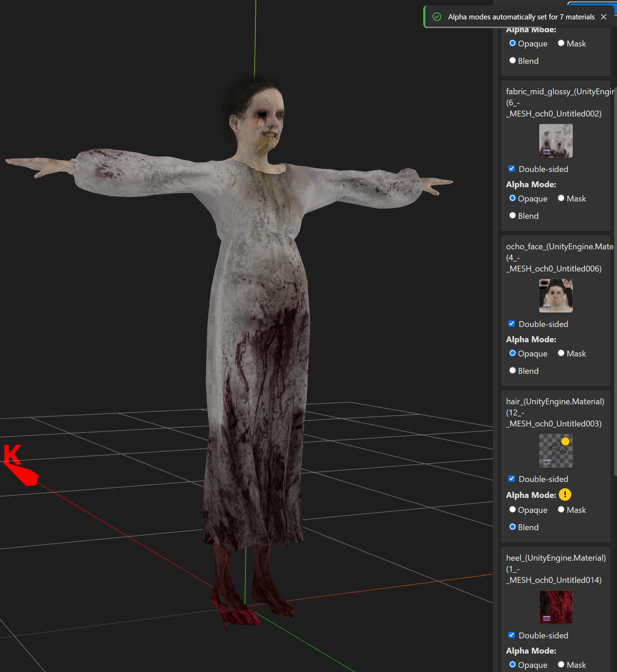
Task: Open the heel red texture thumbnail
Action: coord(556,607)
